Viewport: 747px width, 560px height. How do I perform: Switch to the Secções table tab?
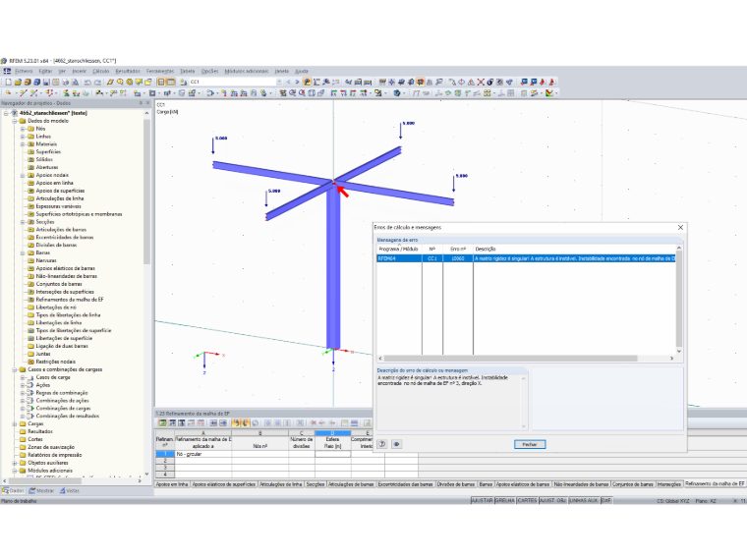(x=316, y=484)
